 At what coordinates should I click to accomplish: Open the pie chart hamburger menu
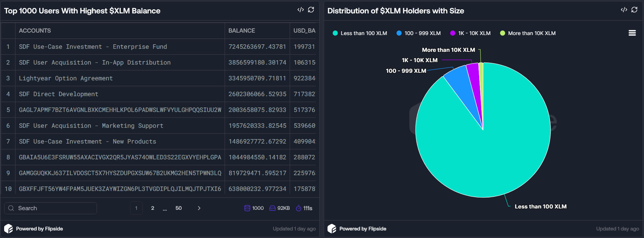point(632,33)
